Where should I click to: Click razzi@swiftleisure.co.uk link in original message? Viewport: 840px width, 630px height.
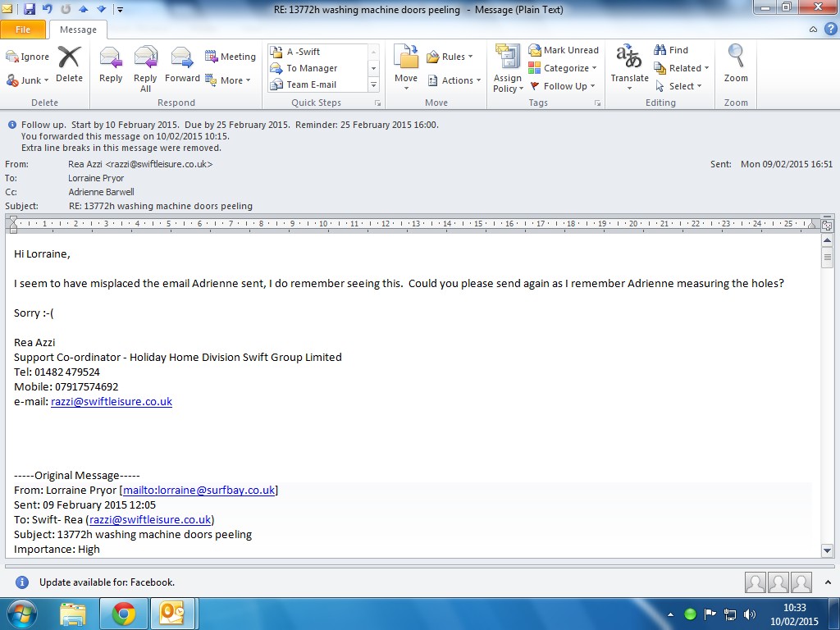[150, 519]
